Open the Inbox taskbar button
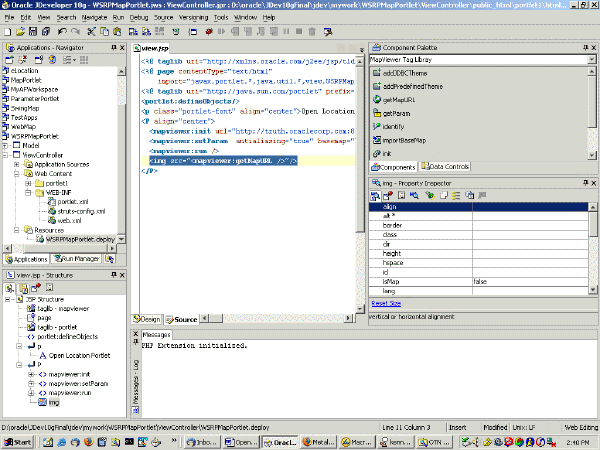 [x=202, y=442]
